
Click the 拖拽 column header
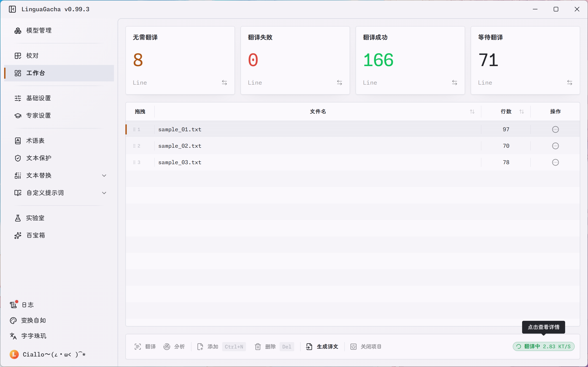pos(140,112)
